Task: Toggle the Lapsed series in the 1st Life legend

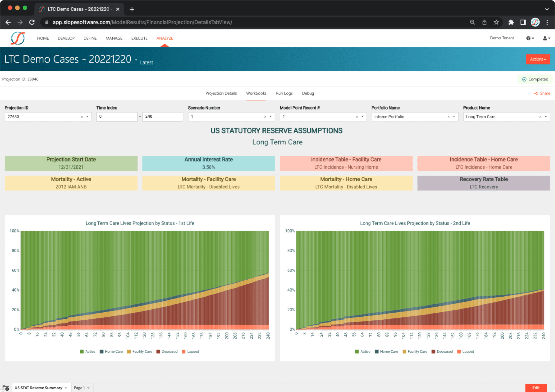Action: (191, 351)
